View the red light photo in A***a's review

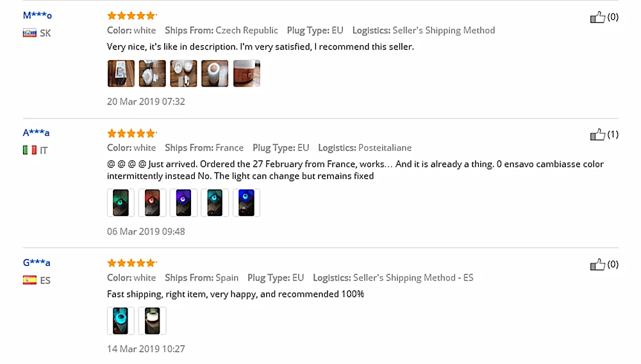coord(152,203)
